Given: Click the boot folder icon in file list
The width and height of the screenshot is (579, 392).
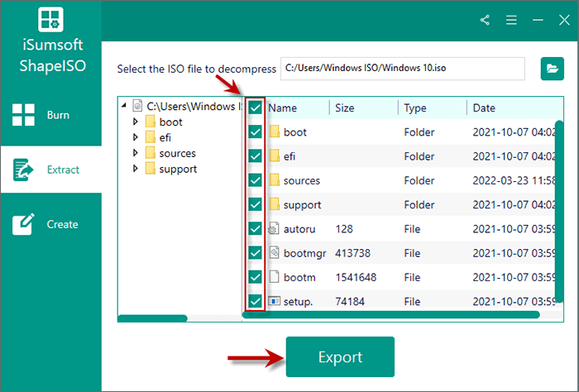Looking at the screenshot, I should point(275,132).
